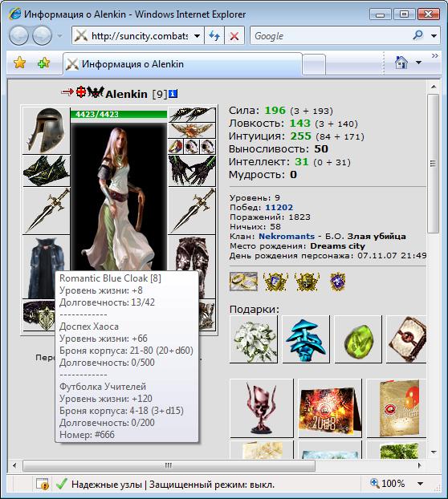This screenshot has height=499, width=448.
Task: Open the address bar history dropdown
Action: pyautogui.click(x=197, y=35)
